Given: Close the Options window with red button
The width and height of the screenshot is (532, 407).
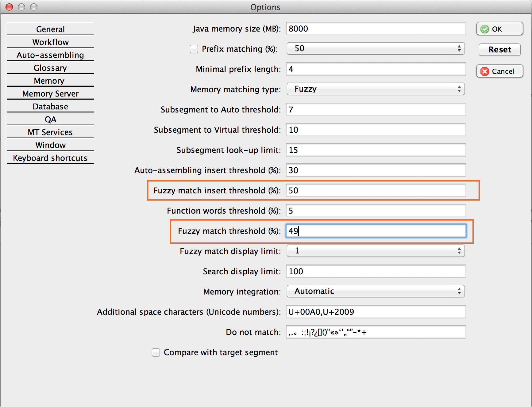Looking at the screenshot, I should tap(10, 7).
